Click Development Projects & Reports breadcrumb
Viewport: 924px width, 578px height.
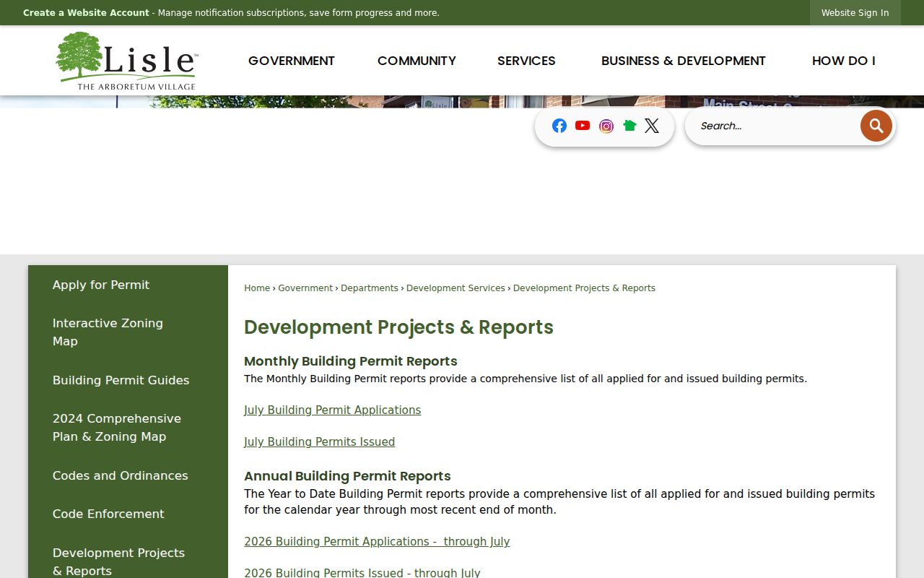point(584,288)
